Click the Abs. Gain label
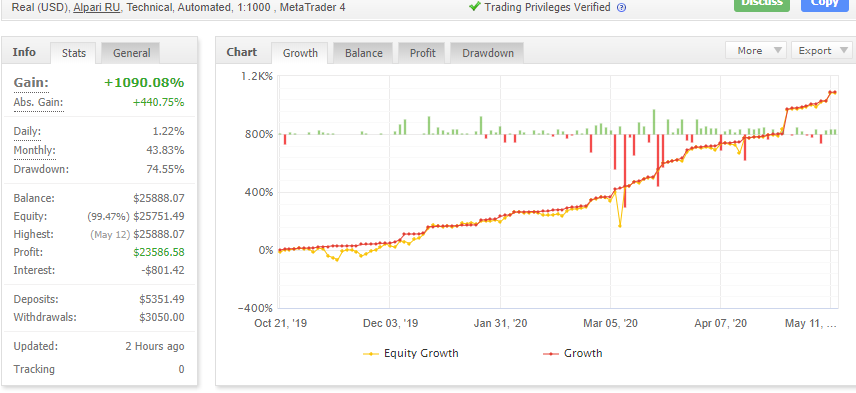This screenshot has width=856, height=393. pyautogui.click(x=38, y=103)
